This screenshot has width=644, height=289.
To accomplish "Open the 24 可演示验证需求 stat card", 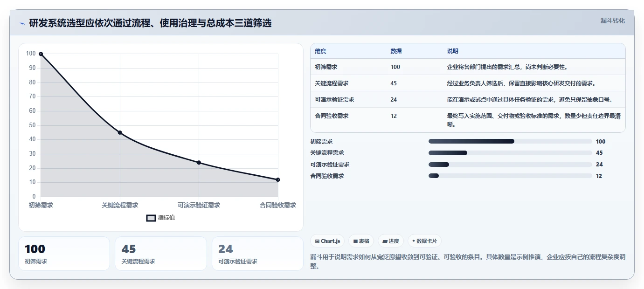I will 257,254.
